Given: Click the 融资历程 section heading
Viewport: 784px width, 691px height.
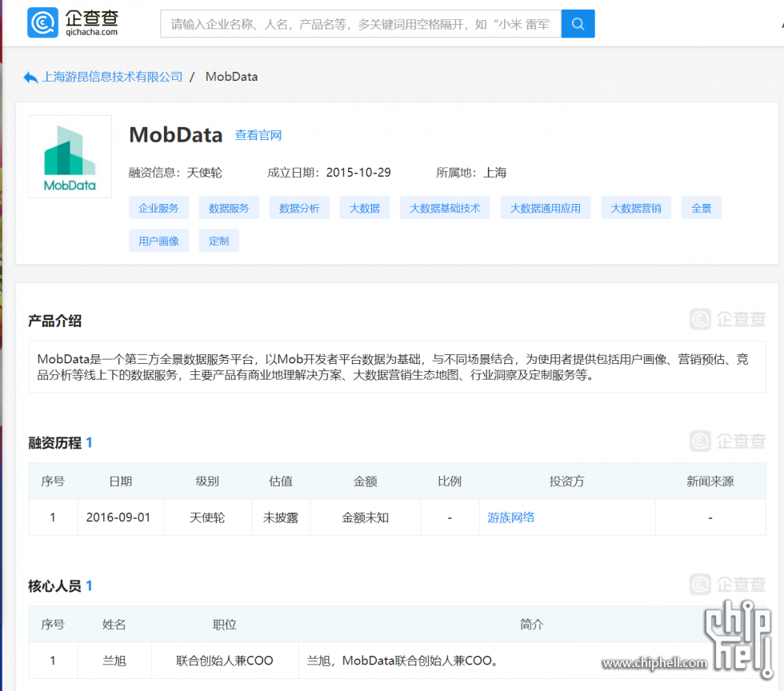Looking at the screenshot, I should coord(55,443).
